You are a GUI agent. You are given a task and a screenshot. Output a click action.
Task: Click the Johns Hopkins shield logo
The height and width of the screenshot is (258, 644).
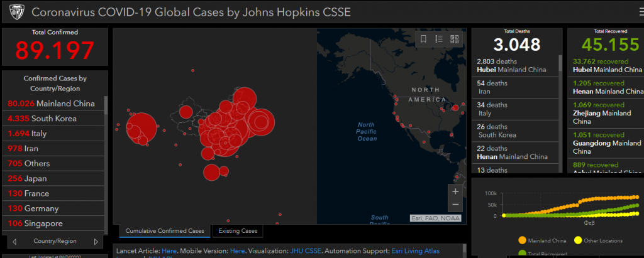click(x=14, y=13)
